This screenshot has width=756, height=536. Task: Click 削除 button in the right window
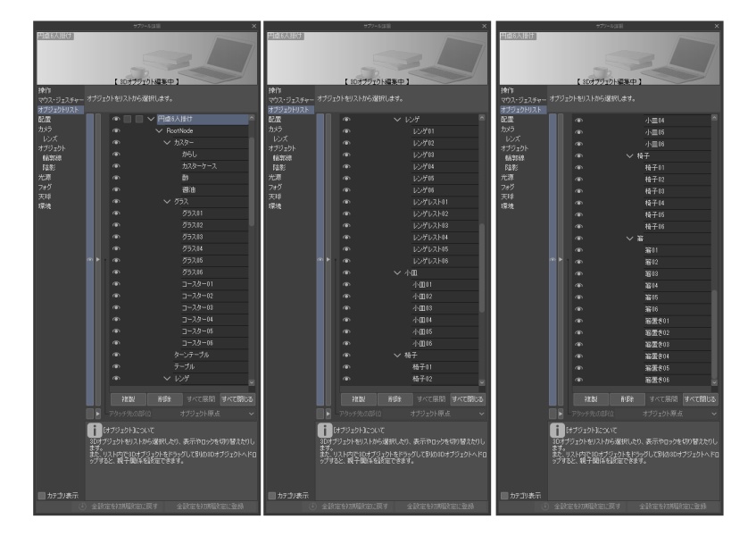627,399
